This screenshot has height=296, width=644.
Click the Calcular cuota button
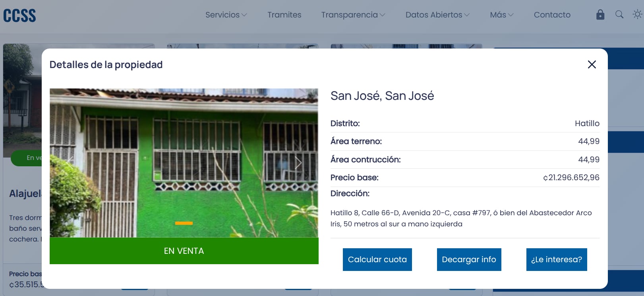(377, 259)
